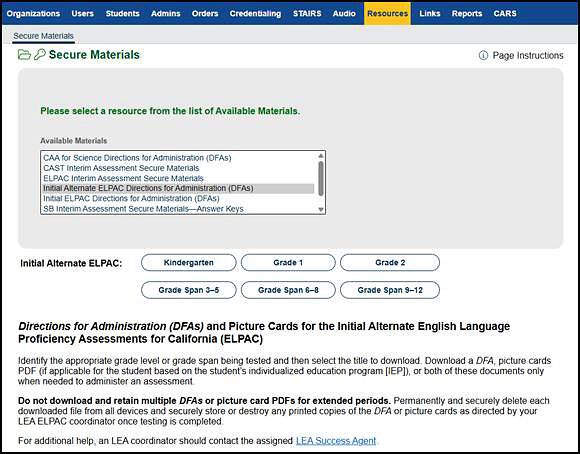580x454 pixels.
Task: Open the Audio menu
Action: point(344,13)
